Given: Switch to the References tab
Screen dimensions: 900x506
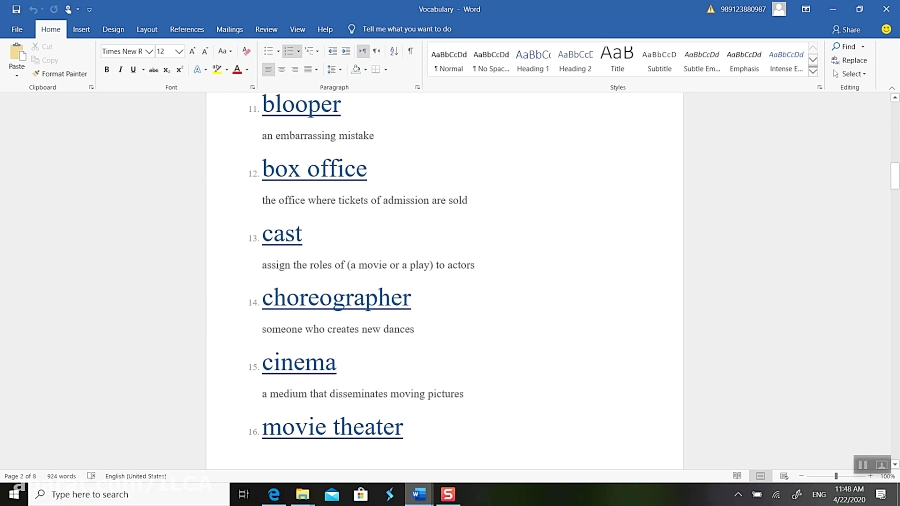Looking at the screenshot, I should click(187, 29).
